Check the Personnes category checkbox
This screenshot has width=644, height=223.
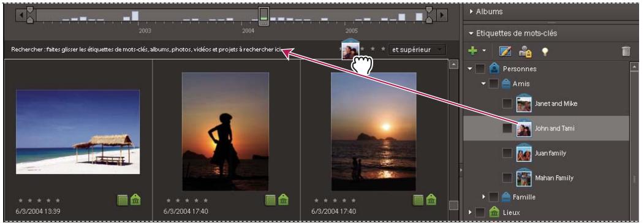pos(480,69)
